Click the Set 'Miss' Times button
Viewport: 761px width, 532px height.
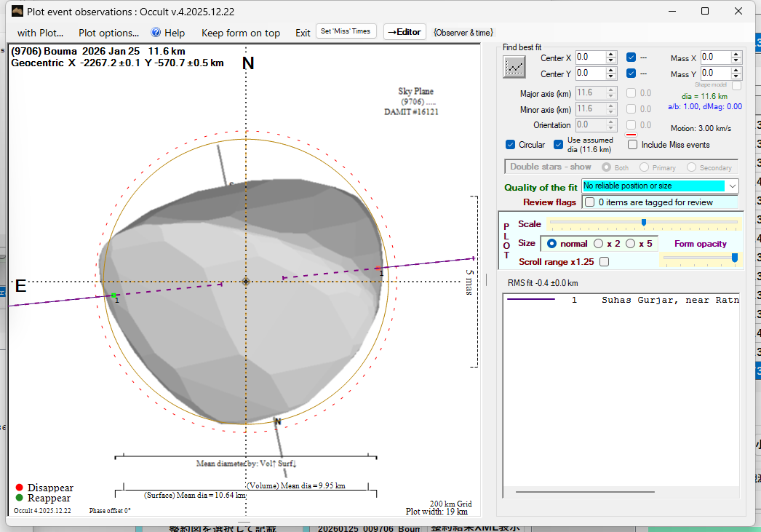click(x=346, y=31)
